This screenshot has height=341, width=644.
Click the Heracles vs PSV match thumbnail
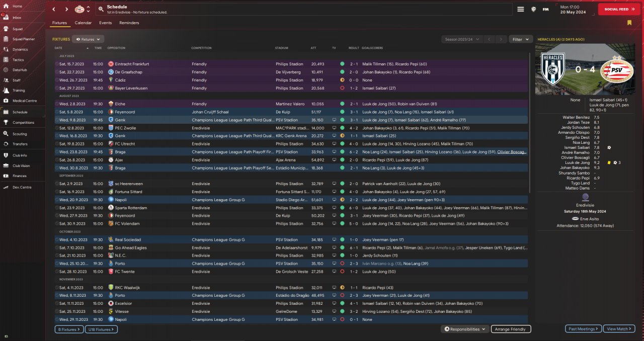tap(586, 69)
